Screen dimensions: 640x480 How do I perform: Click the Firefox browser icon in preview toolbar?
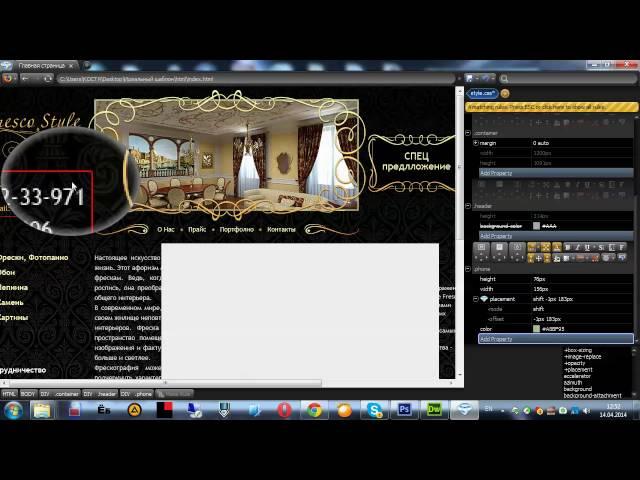coord(8,78)
